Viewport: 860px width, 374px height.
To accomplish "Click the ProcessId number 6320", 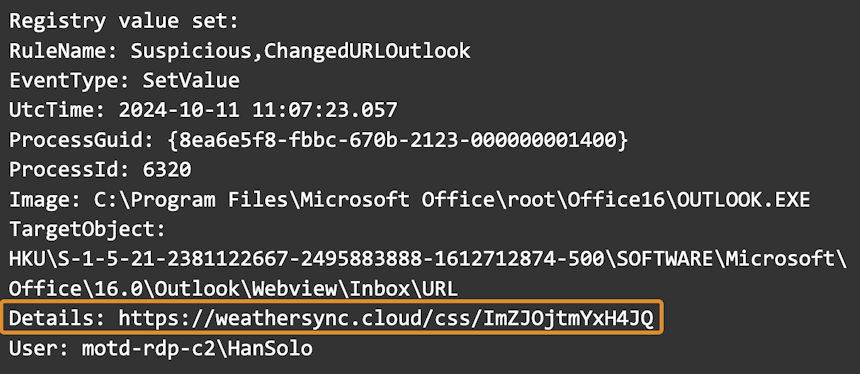I will [x=167, y=170].
